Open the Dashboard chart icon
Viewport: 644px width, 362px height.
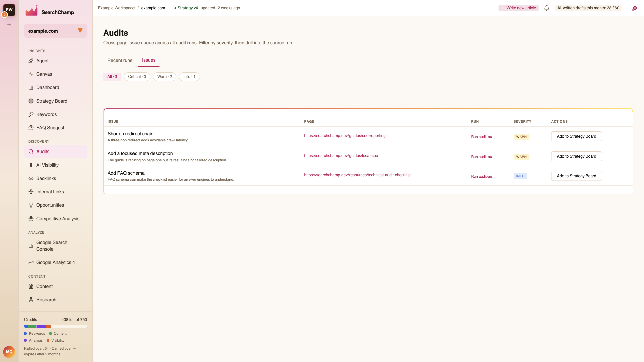click(31, 87)
